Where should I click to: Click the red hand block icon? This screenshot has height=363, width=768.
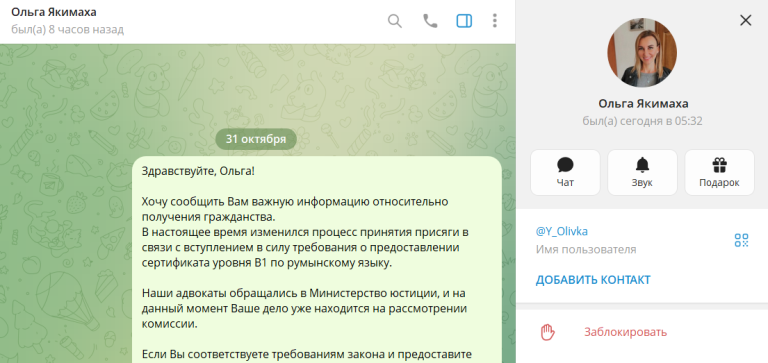[548, 332]
